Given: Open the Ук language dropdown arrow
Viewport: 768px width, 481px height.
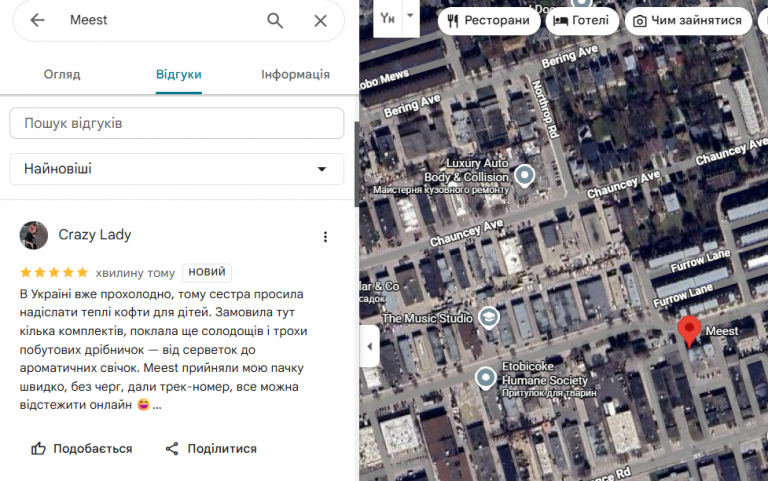Looking at the screenshot, I should [410, 16].
